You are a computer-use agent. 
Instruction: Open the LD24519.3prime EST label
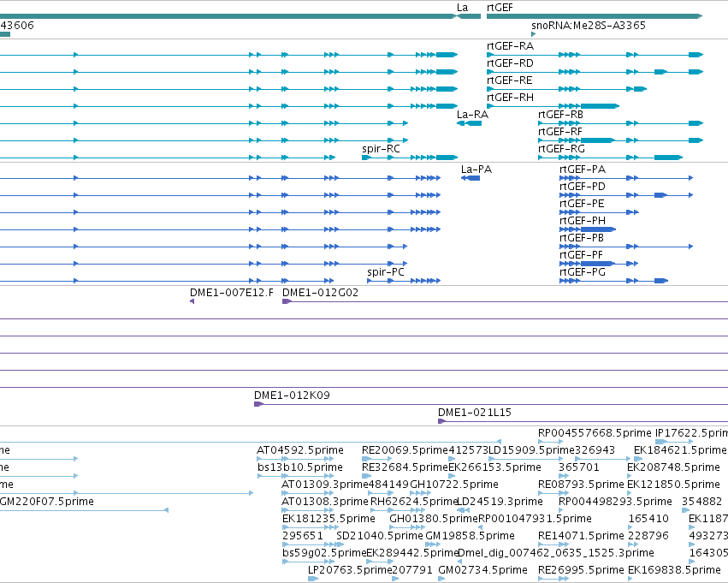click(500, 503)
